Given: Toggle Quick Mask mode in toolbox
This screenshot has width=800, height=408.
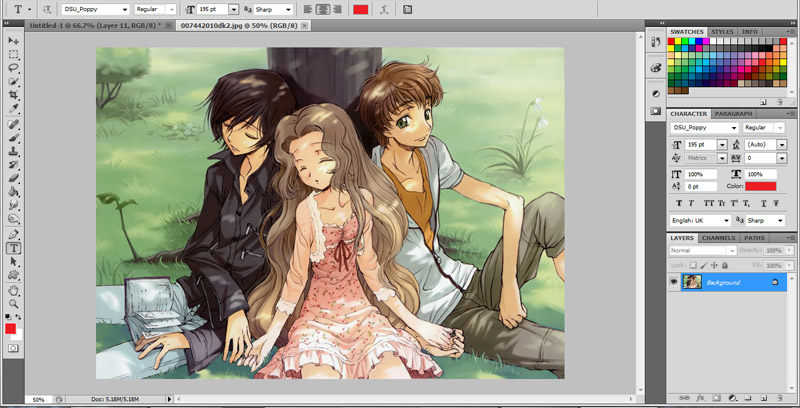Looking at the screenshot, I should [x=14, y=347].
